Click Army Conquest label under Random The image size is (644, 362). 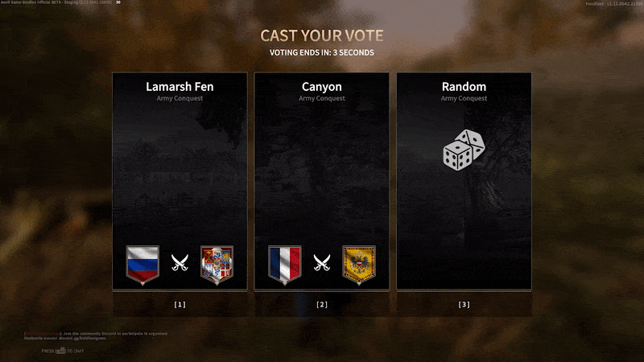click(x=464, y=98)
